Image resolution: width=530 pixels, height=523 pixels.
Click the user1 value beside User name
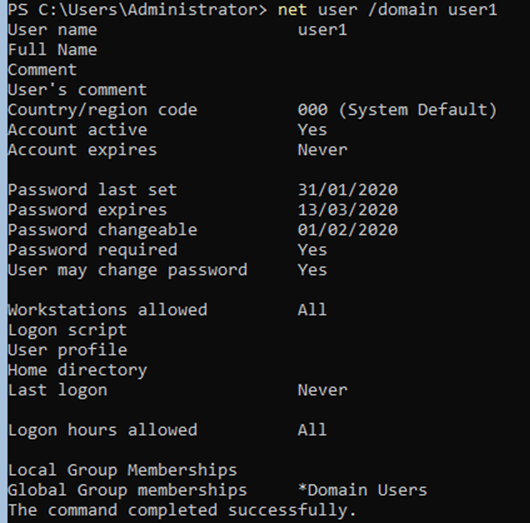322,30
